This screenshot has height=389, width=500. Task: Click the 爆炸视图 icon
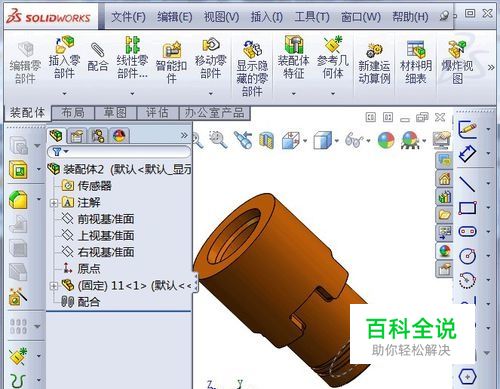click(457, 50)
